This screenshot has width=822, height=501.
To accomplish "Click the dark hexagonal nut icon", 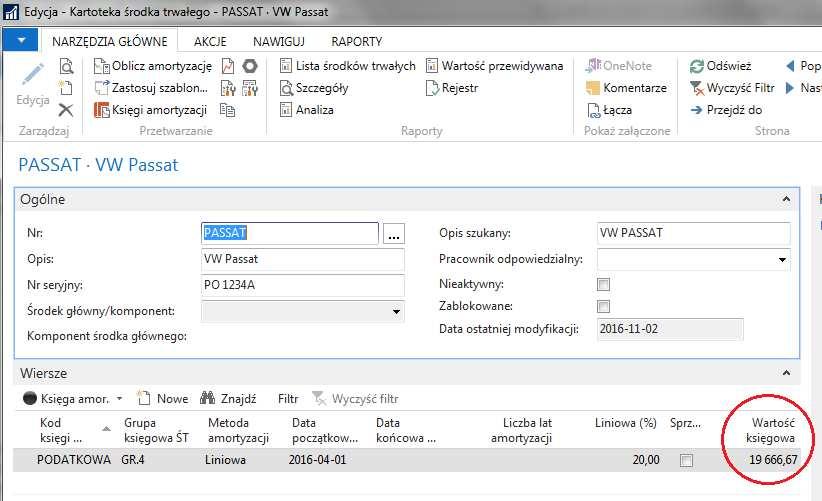I will click(250, 66).
